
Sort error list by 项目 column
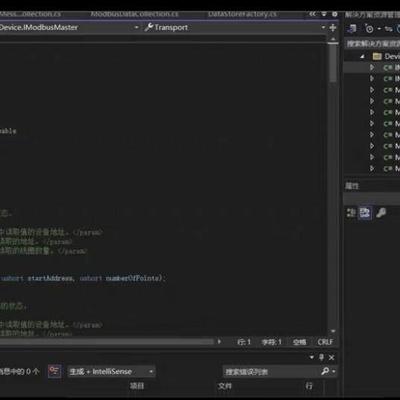137,386
